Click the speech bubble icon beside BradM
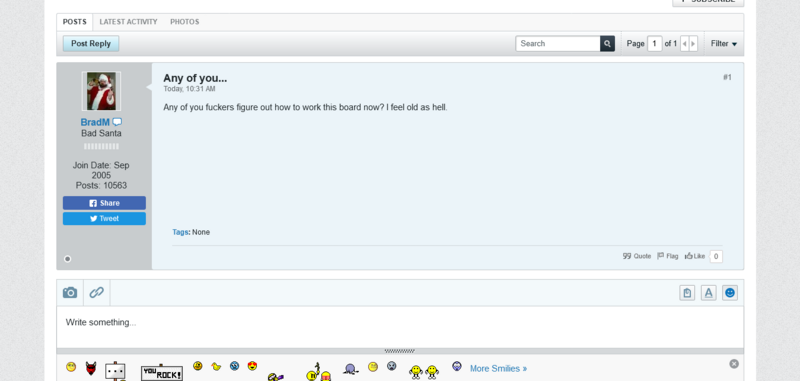Viewport: 800px width, 381px height. (117, 122)
